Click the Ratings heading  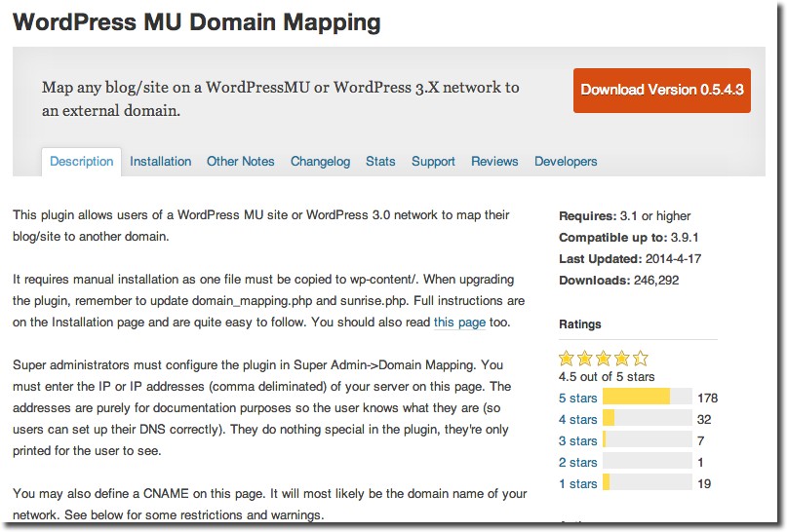(x=579, y=324)
